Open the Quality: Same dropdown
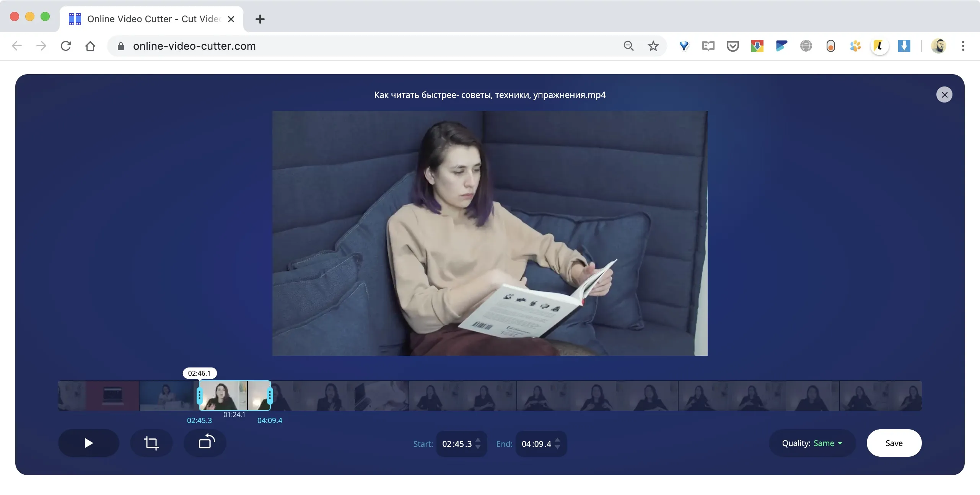Image resolution: width=980 pixels, height=495 pixels. click(812, 443)
